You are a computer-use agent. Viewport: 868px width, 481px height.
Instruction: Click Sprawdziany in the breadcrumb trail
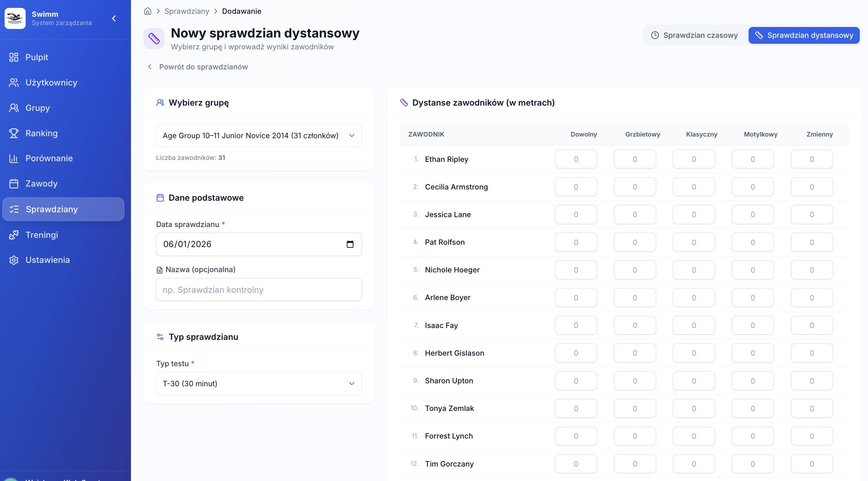click(187, 11)
